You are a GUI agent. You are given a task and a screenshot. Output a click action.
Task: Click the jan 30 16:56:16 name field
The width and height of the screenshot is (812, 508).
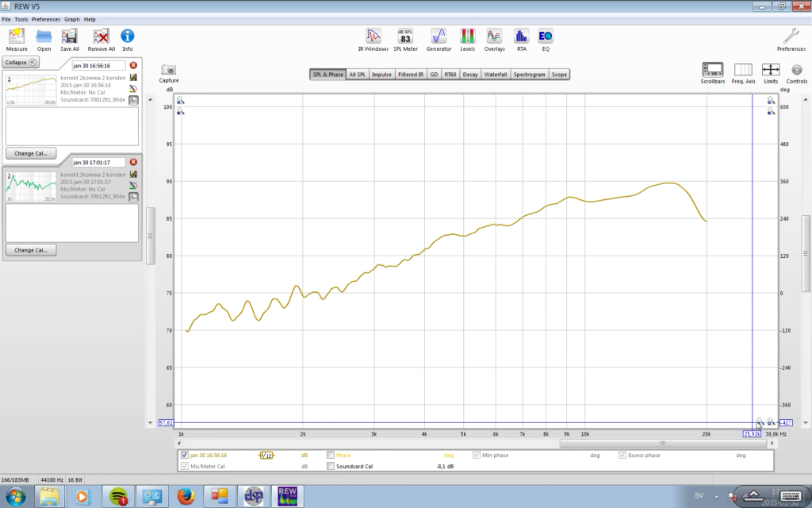(x=98, y=66)
